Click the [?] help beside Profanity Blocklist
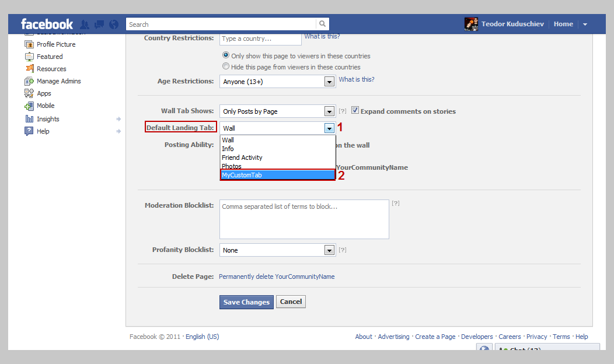This screenshot has width=614, height=364. click(343, 250)
